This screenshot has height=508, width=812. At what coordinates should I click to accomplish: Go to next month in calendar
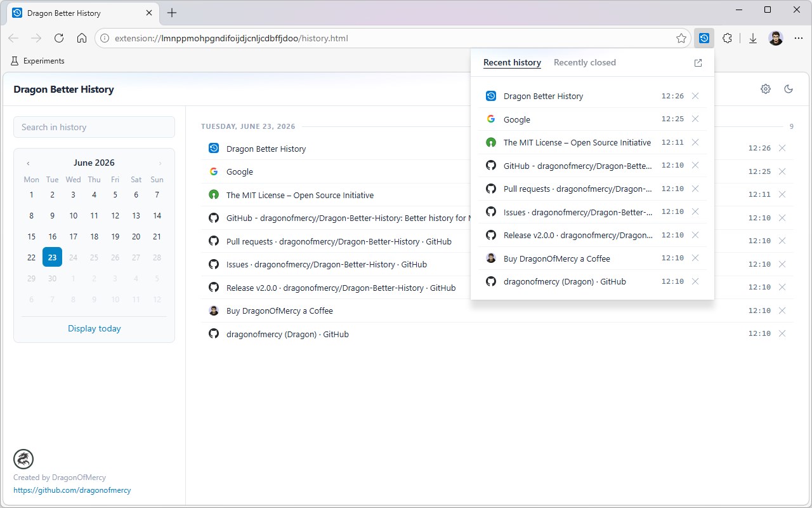point(160,163)
